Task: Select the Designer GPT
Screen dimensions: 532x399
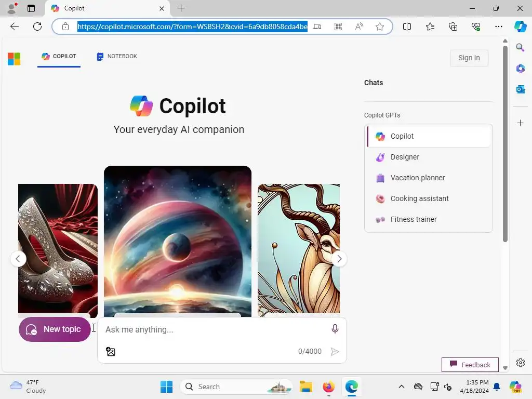Action: [429, 157]
